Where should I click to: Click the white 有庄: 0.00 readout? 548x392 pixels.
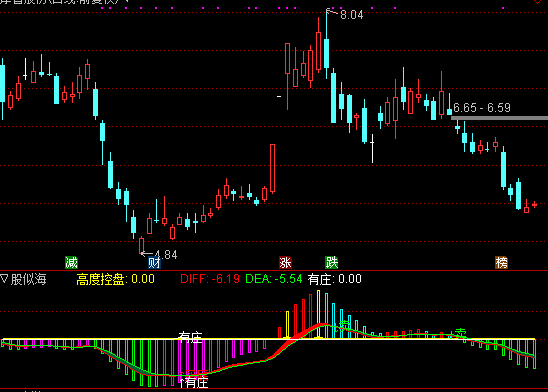pos(334,279)
